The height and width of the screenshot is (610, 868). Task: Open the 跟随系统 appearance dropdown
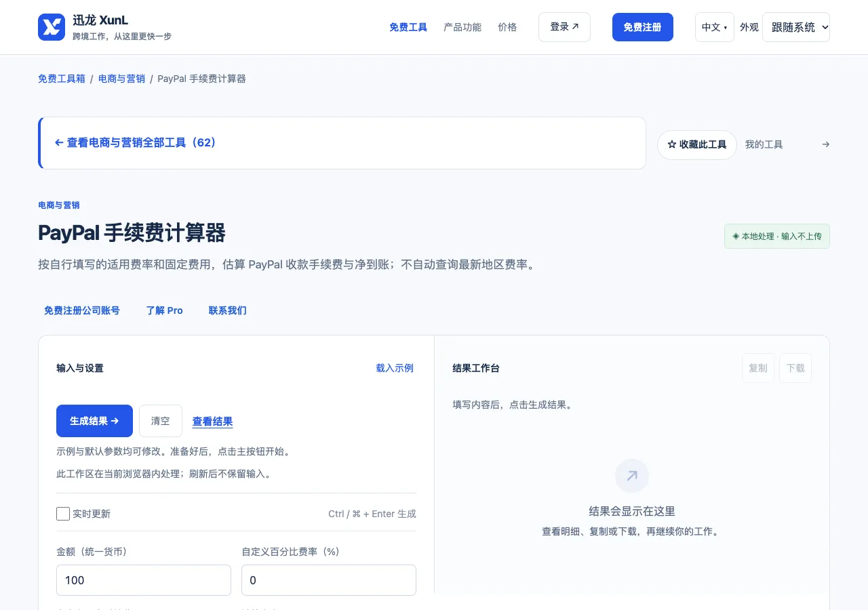click(796, 27)
